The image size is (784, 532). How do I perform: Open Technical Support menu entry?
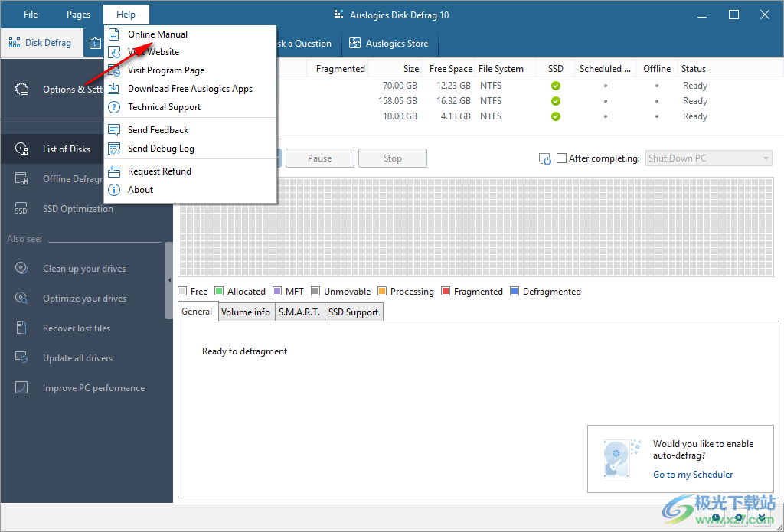191,107
